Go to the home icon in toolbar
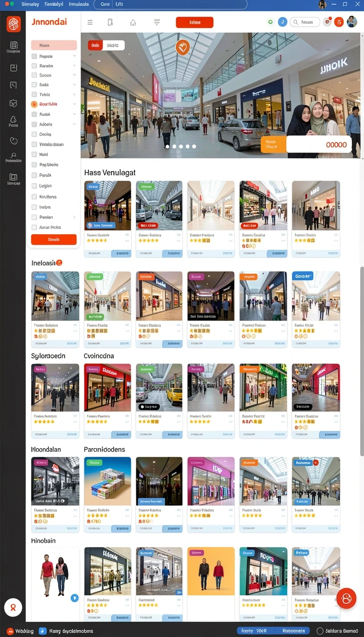364x637 pixels. pos(133,22)
